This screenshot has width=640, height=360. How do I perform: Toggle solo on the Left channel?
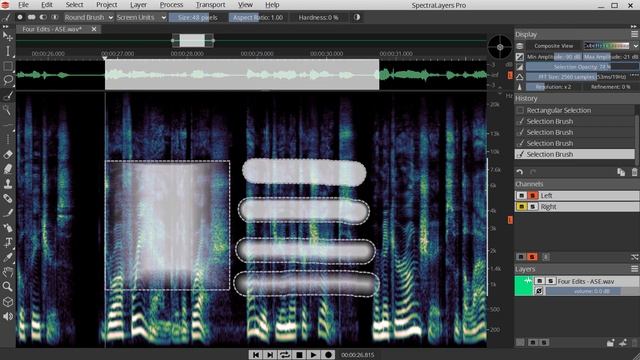pos(532,196)
